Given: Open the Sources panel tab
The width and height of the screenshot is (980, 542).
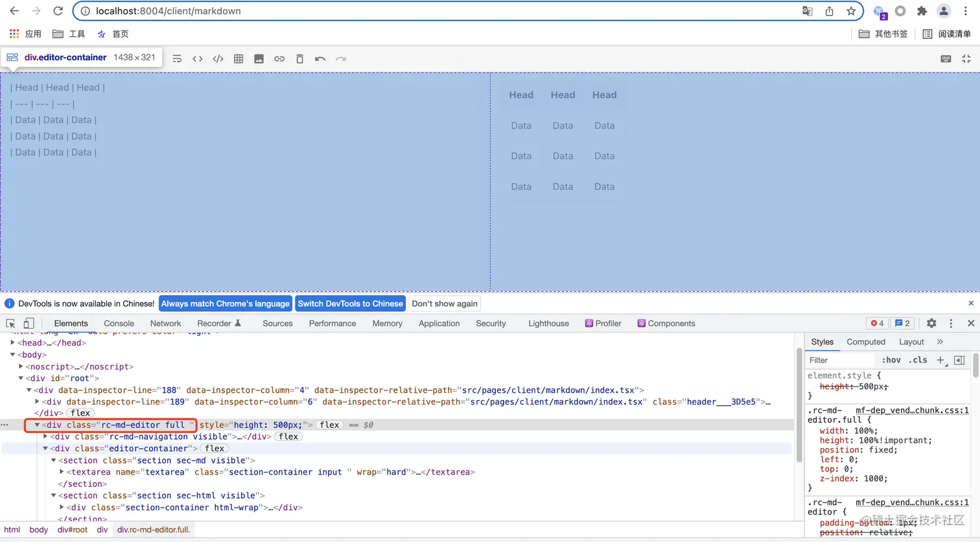Looking at the screenshot, I should (277, 324).
